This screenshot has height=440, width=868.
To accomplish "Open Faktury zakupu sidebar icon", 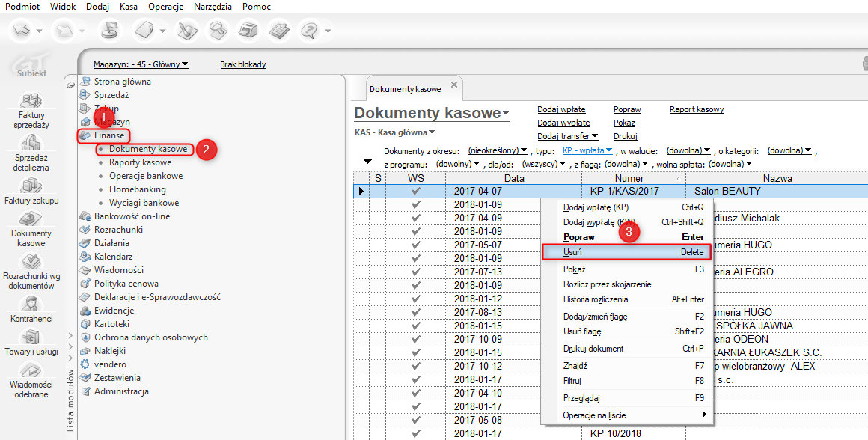I will [x=31, y=186].
